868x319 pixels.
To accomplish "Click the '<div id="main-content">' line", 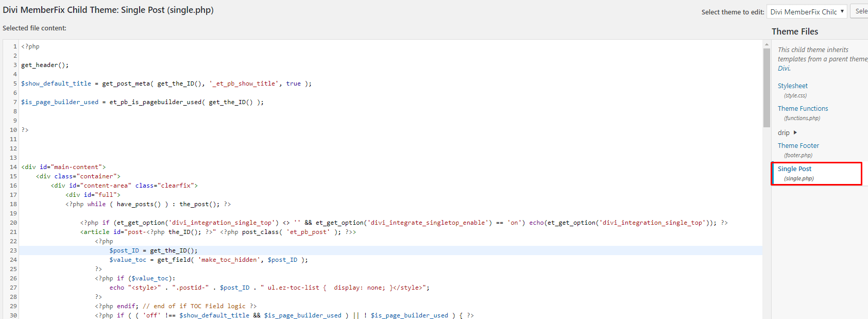I will pyautogui.click(x=63, y=167).
